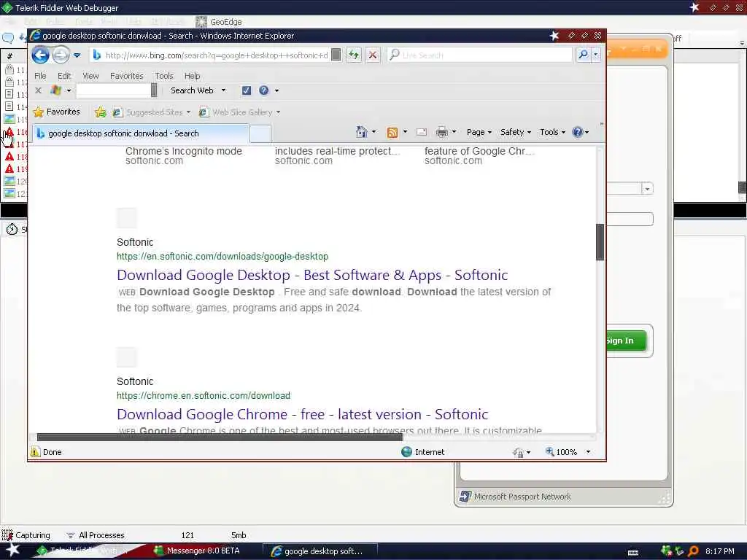Close the Windows Live toolbar with X

point(38,90)
